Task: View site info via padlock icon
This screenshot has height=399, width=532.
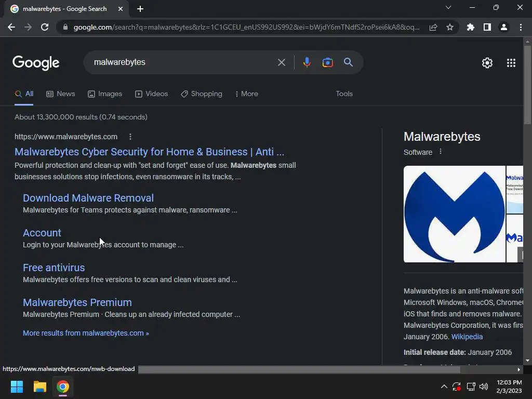Action: 65,27
